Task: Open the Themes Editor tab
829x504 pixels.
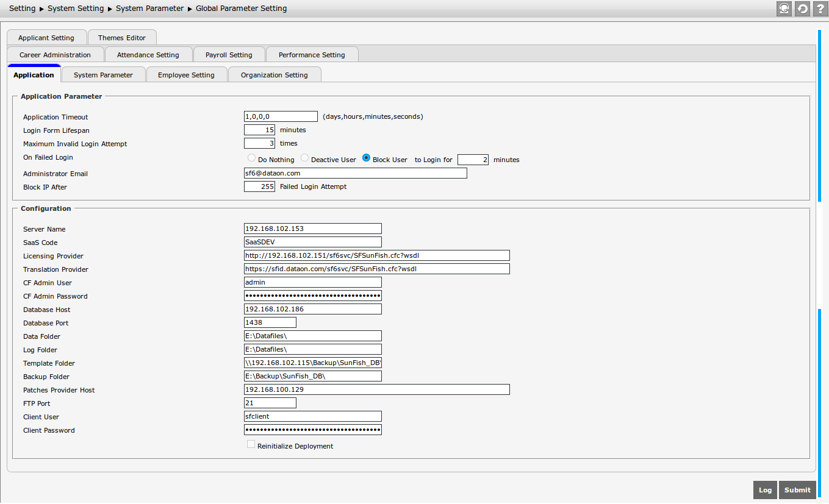Action: tap(122, 38)
